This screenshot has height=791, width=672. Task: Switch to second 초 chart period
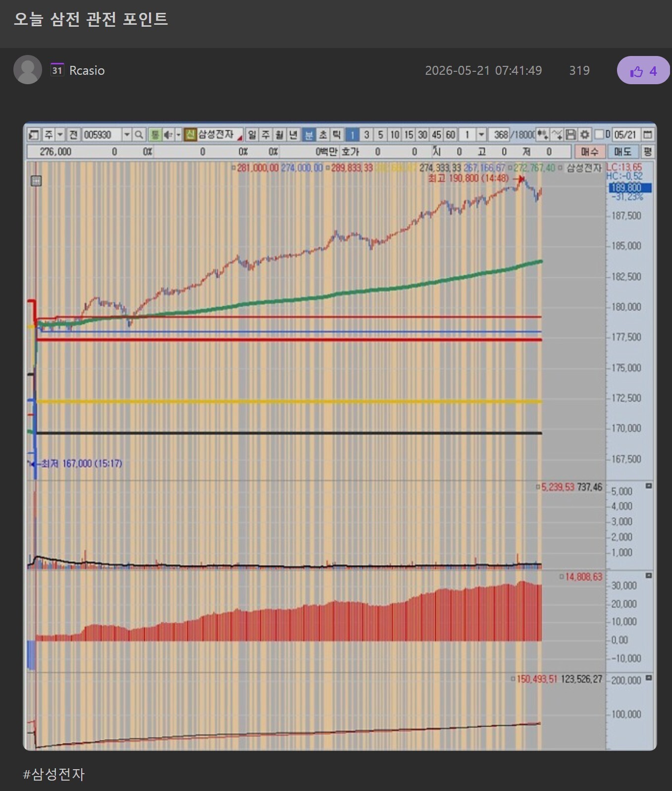click(322, 135)
